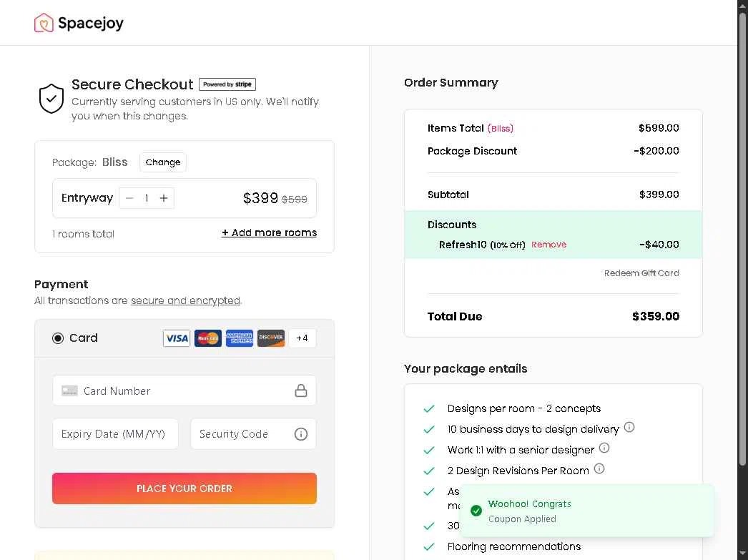Click the Woohoo! Congrats notification text
This screenshot has height=560, width=748.
coord(529,504)
